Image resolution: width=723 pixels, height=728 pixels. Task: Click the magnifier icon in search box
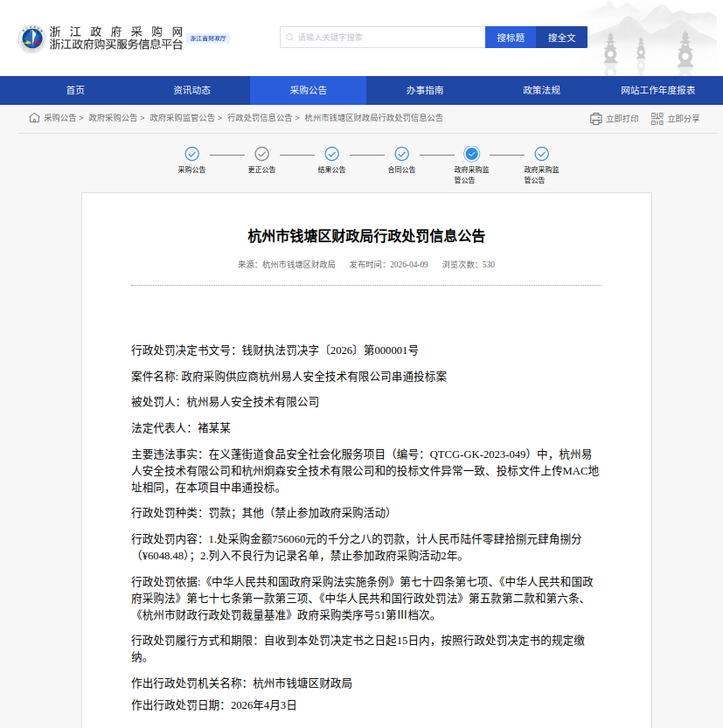(289, 38)
